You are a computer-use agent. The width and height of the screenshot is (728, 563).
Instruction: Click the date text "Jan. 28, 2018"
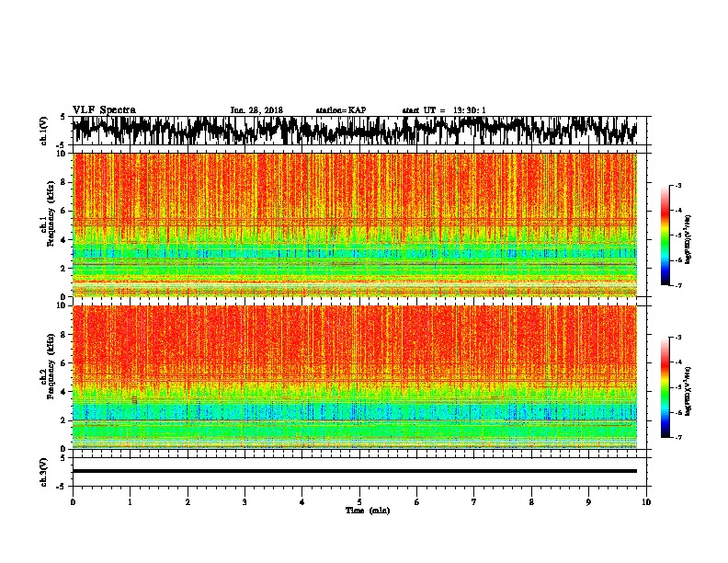(x=256, y=110)
